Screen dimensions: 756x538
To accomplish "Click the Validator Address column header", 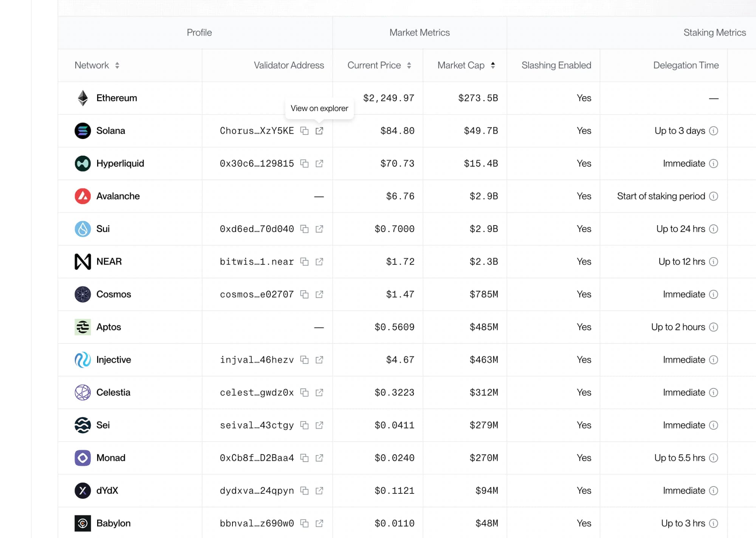I will coord(289,65).
